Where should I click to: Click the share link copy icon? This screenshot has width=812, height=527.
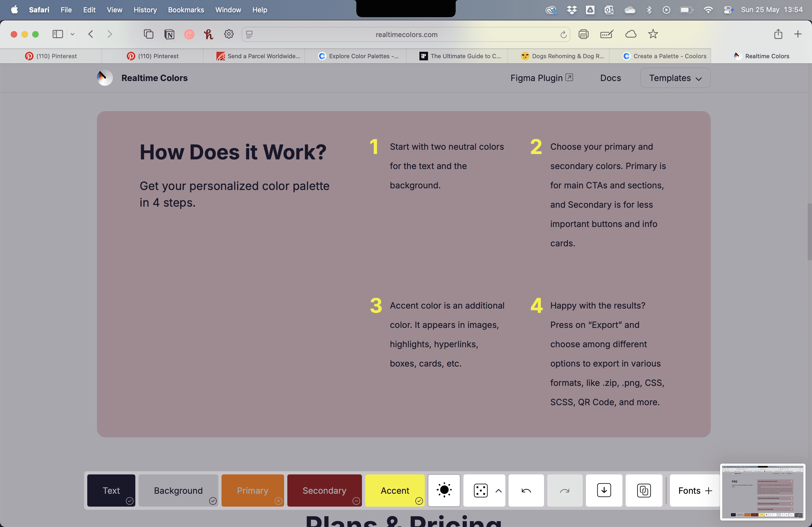point(644,491)
